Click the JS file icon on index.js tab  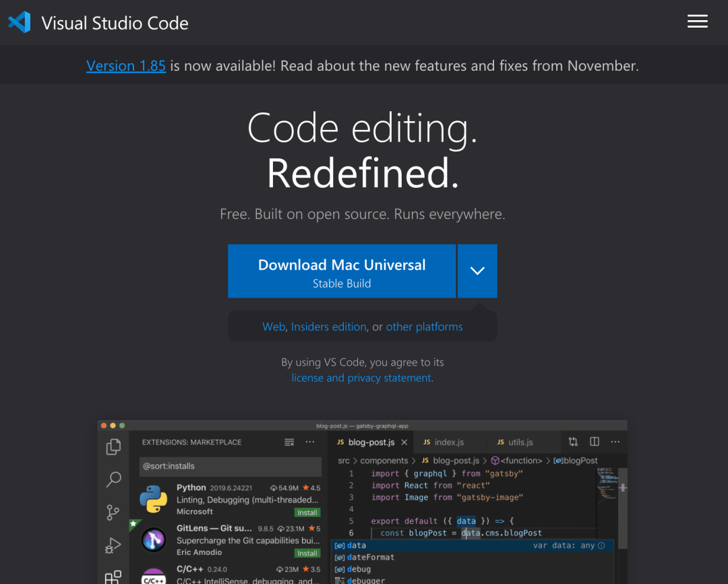pos(427,442)
